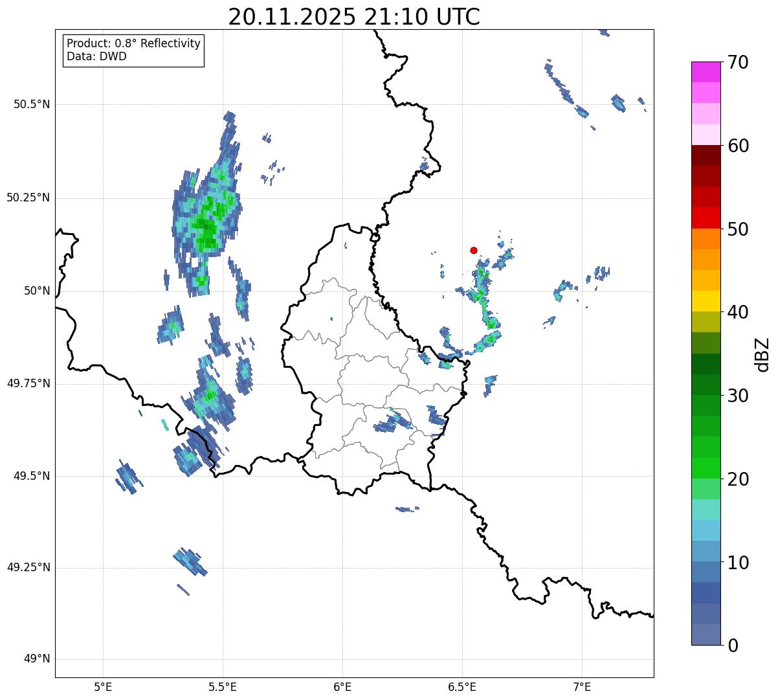This screenshot has width=778, height=700.
Task: Click colorbar tick label 0
Action: 732,646
